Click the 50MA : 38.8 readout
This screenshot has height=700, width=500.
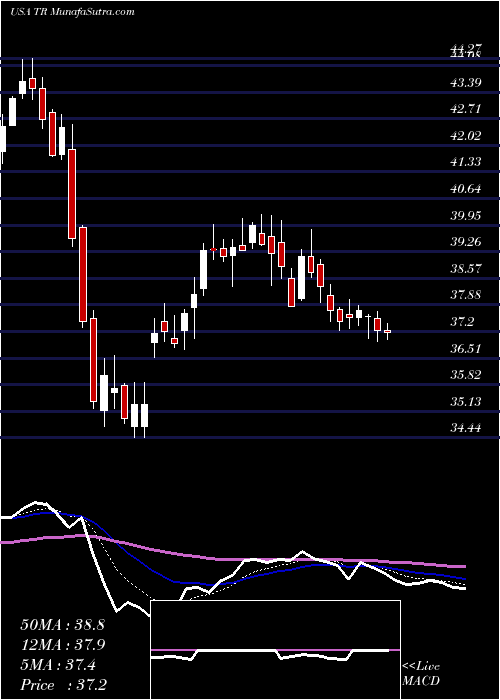click(x=62, y=625)
